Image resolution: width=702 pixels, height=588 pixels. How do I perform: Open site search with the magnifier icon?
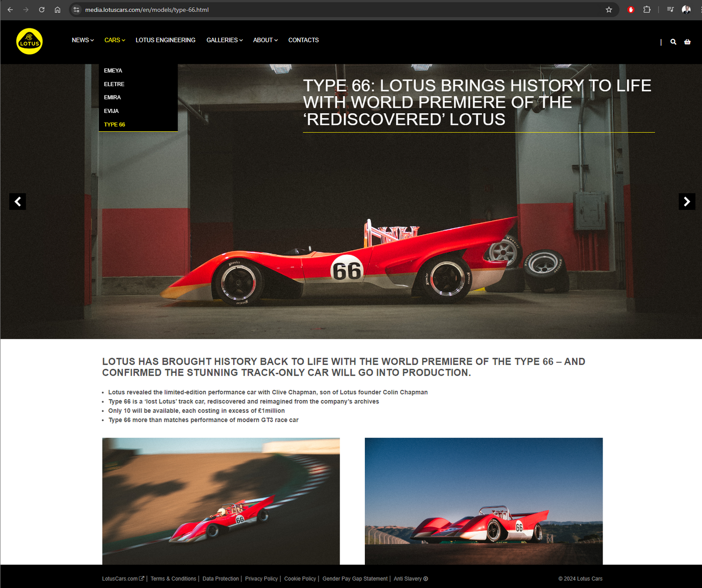[673, 42]
